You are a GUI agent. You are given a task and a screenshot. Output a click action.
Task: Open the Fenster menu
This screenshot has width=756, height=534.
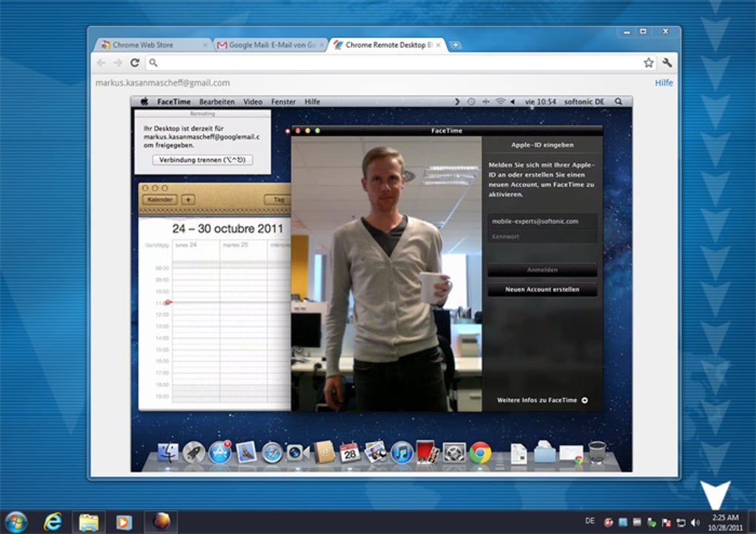pyautogui.click(x=283, y=102)
